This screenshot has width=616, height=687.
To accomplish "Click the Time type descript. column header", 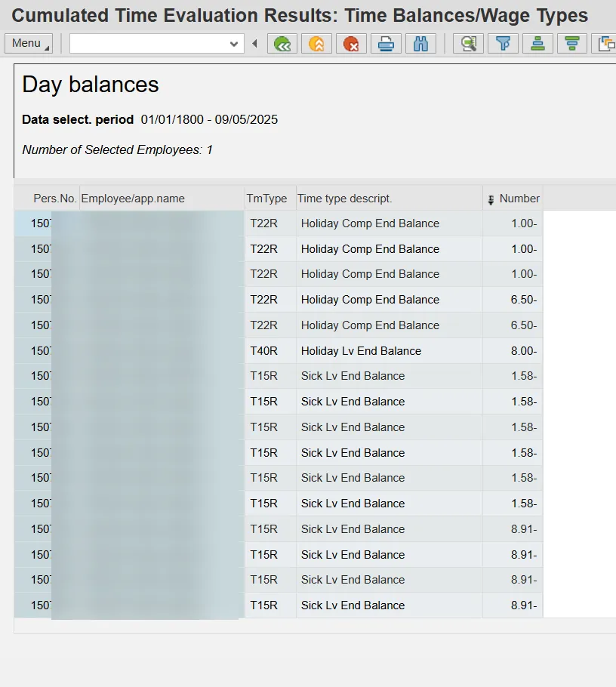I will pos(345,199).
